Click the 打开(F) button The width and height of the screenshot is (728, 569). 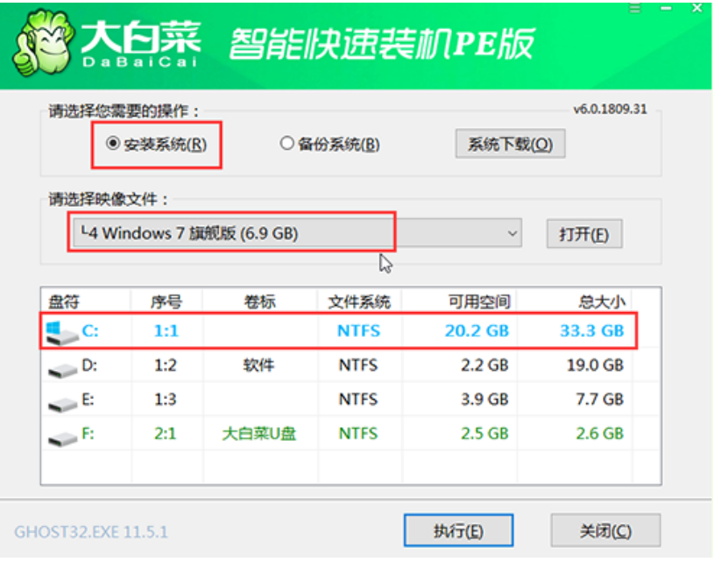click(584, 233)
